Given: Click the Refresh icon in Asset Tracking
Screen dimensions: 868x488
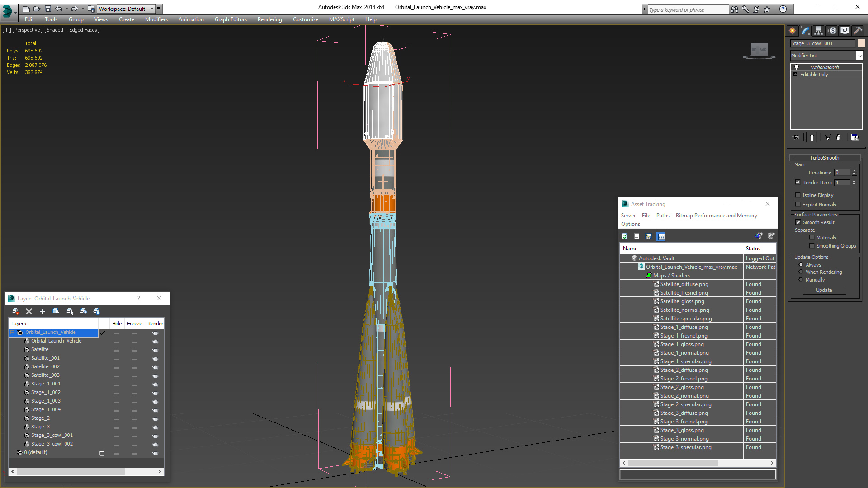Looking at the screenshot, I should [624, 236].
